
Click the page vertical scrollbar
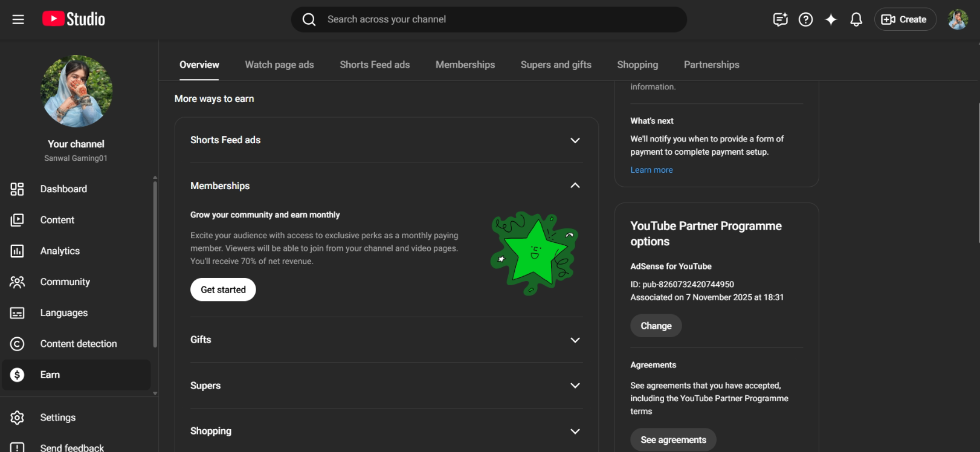point(978,172)
